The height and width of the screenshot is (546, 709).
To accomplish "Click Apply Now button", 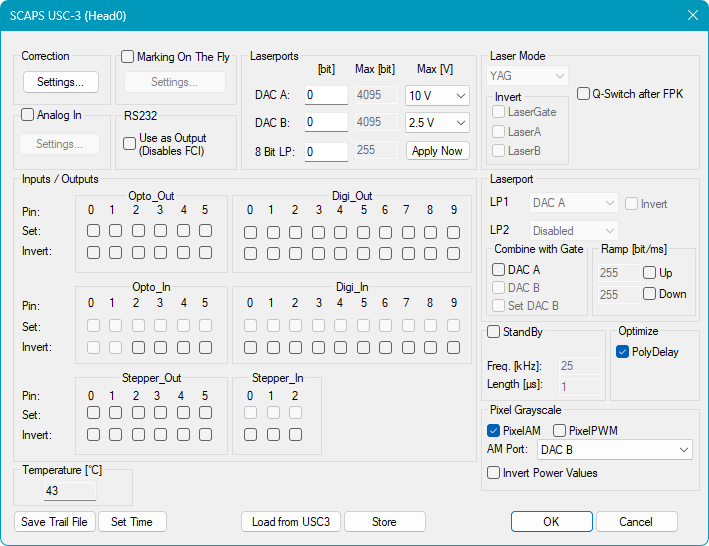I will tap(437, 151).
